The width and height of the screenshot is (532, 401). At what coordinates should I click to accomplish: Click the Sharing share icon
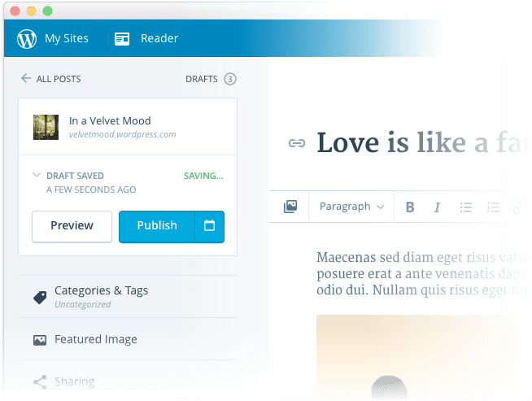pos(40,382)
